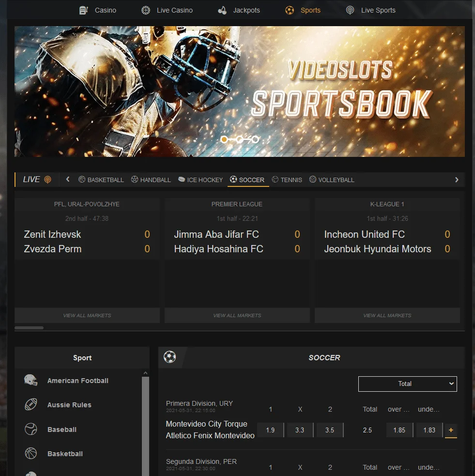Click the tennis ball icon in live bar
Image resolution: width=475 pixels, height=476 pixels.
point(275,180)
